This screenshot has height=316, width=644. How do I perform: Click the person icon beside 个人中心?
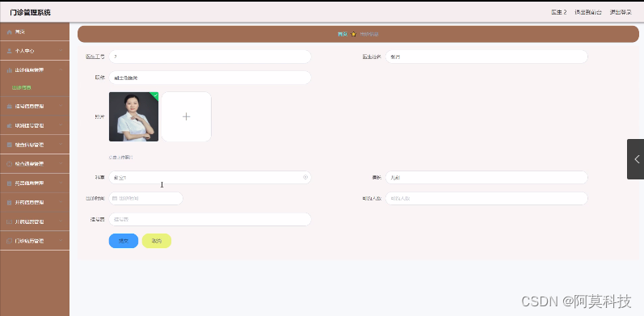point(10,51)
